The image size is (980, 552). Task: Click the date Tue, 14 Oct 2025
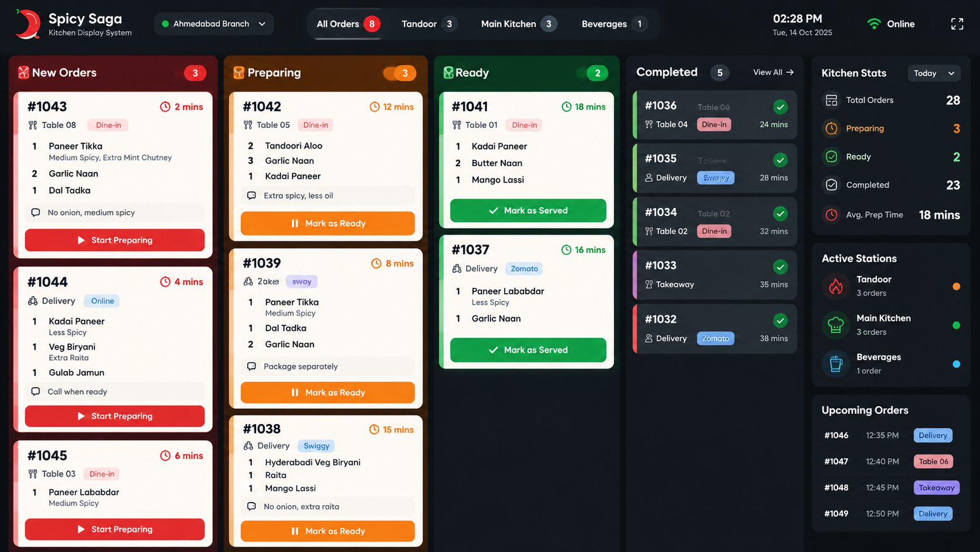coord(802,33)
